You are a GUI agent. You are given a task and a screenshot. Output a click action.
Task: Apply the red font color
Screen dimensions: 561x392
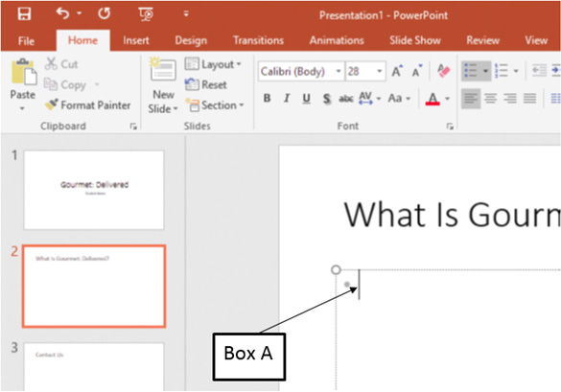[432, 99]
